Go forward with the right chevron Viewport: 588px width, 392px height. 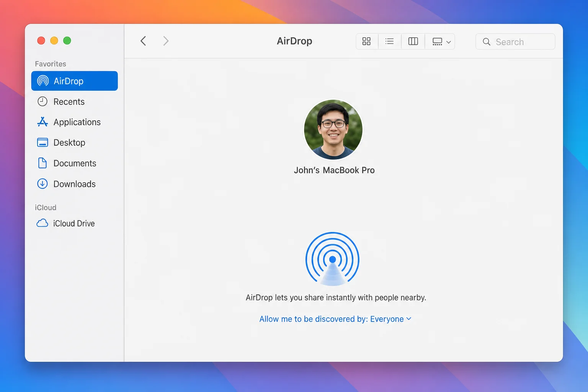coord(166,41)
